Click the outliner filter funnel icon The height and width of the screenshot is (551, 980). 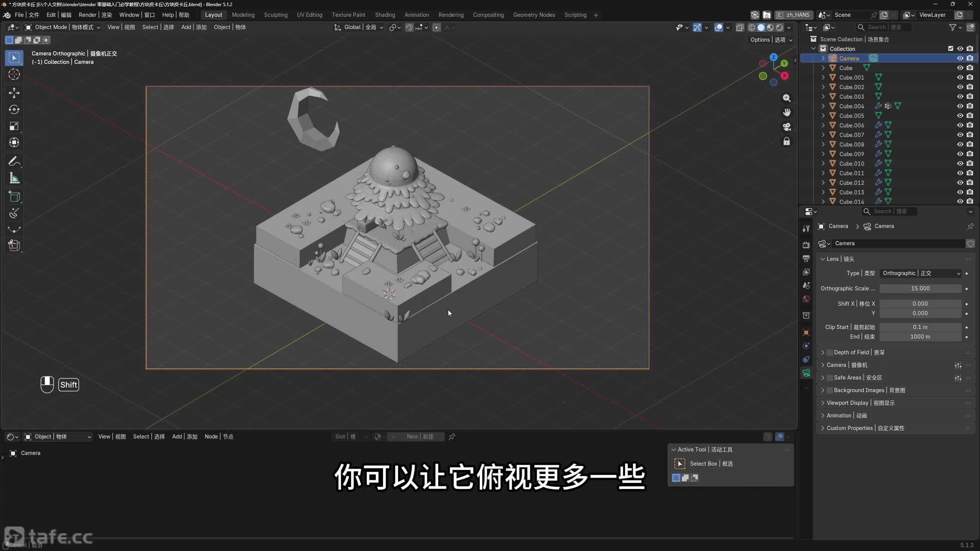point(953,27)
